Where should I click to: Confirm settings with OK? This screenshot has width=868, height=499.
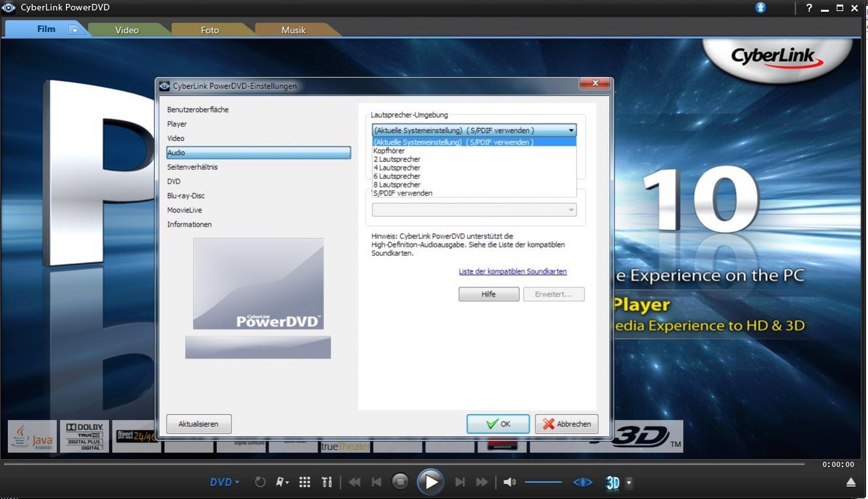pyautogui.click(x=498, y=424)
